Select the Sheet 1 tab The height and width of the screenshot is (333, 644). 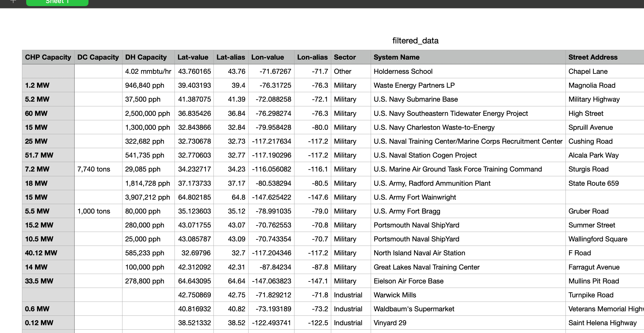pyautogui.click(x=57, y=2)
